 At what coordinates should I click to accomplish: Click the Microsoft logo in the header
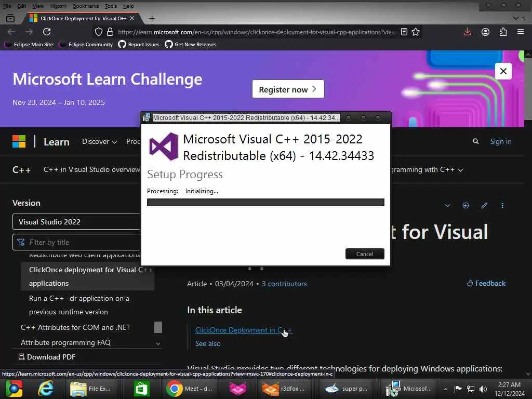pyautogui.click(x=19, y=141)
